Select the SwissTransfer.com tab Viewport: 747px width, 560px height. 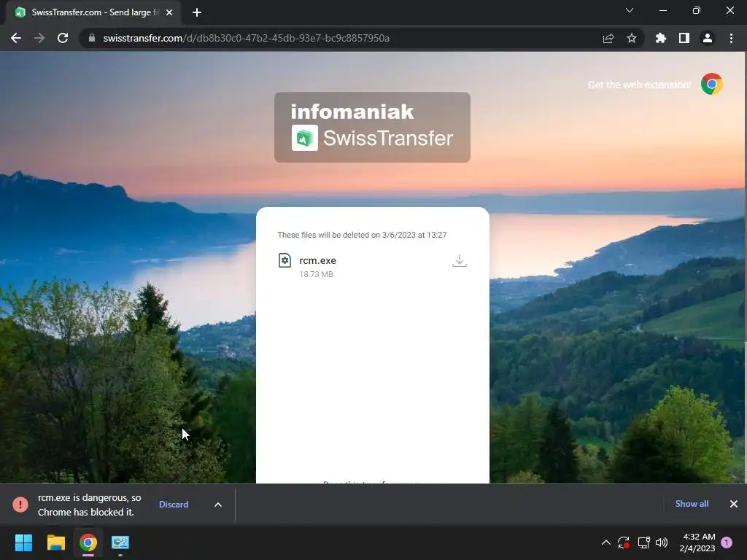(93, 12)
